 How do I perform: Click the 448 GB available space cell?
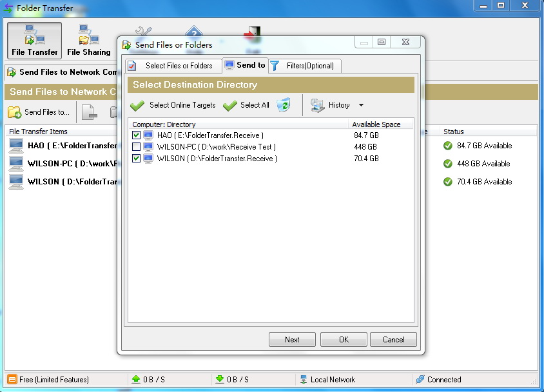365,147
